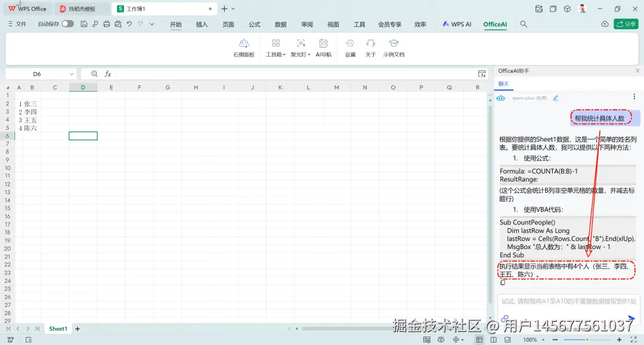
Task: Open the AI导航 tool in the ribbon
Action: click(x=324, y=47)
